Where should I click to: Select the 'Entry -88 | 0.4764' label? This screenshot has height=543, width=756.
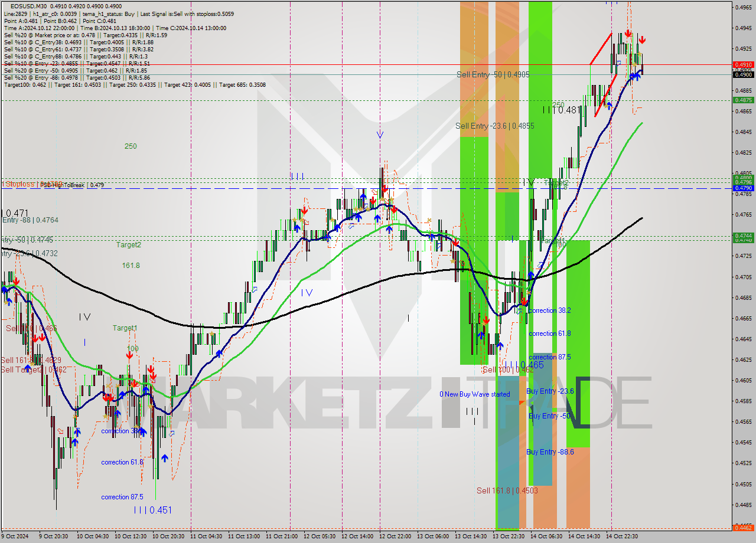30,220
